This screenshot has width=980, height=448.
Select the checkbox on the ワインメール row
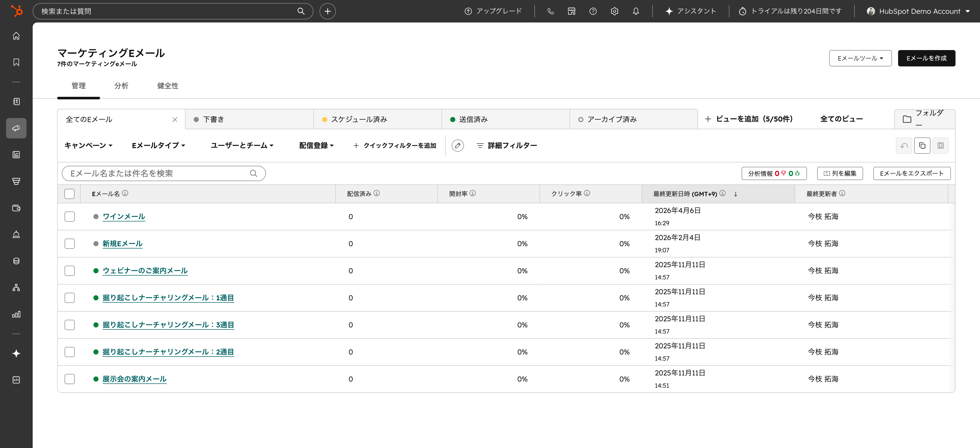(70, 217)
